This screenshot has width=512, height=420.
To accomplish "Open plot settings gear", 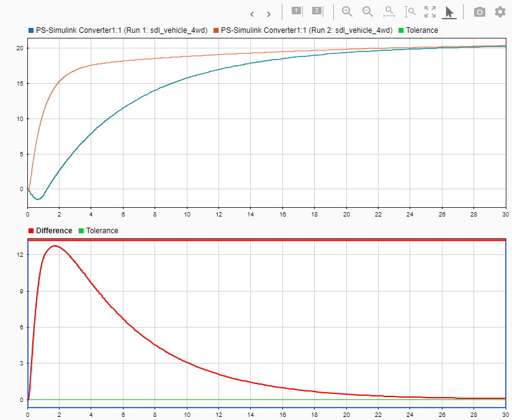I will (x=500, y=12).
